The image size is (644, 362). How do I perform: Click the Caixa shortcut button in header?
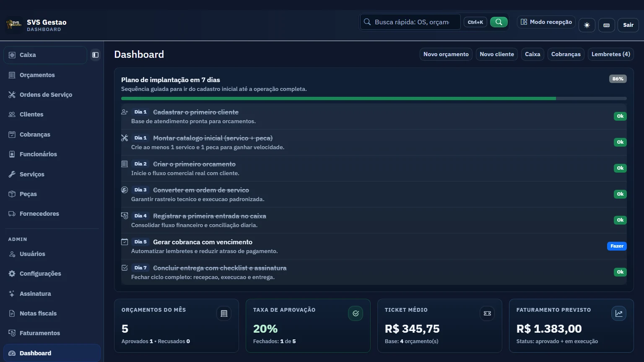click(x=532, y=54)
